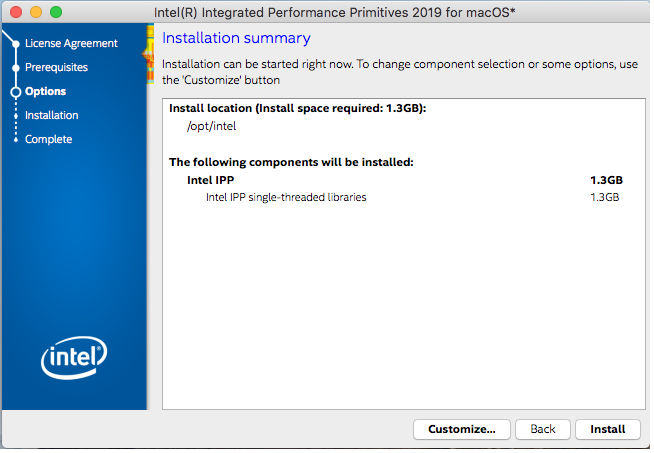Click the Prerequisites step bullet
Image resolution: width=654 pixels, height=453 pixels.
point(16,68)
